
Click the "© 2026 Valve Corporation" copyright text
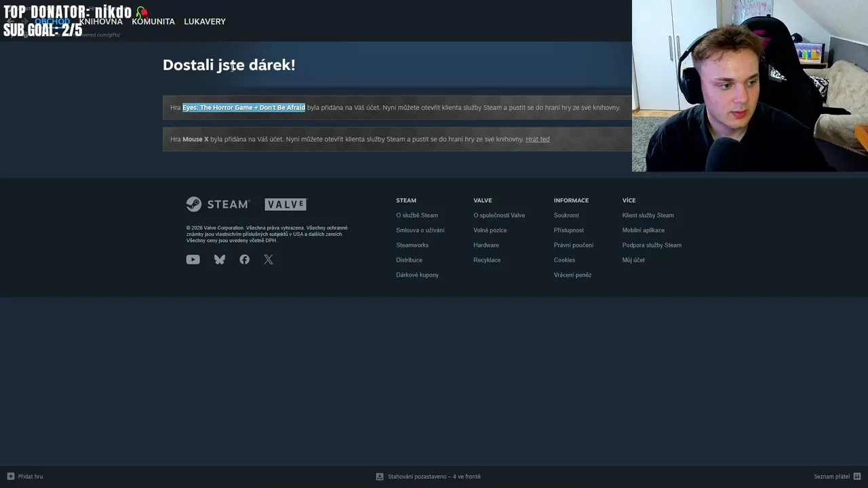(215, 228)
